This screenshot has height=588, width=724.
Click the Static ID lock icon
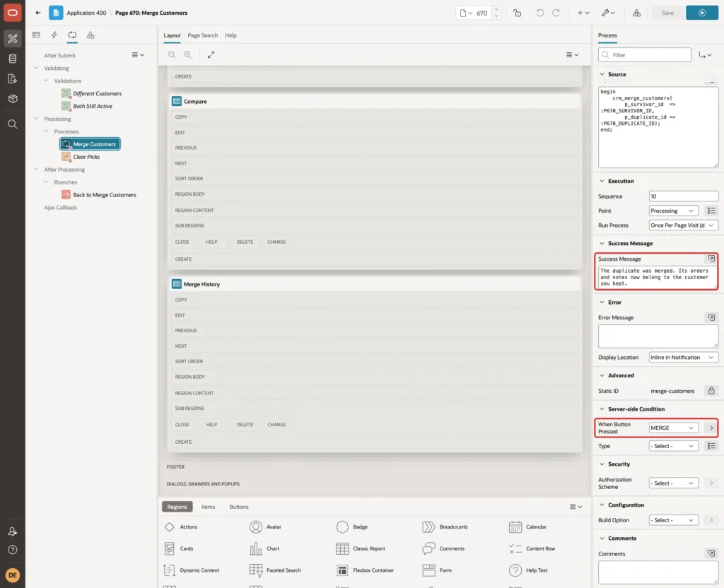click(711, 391)
